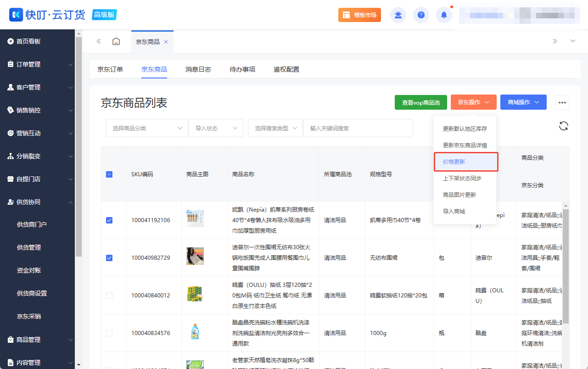Open the 商城操作 dropdown button
The image size is (588, 369).
click(x=523, y=102)
